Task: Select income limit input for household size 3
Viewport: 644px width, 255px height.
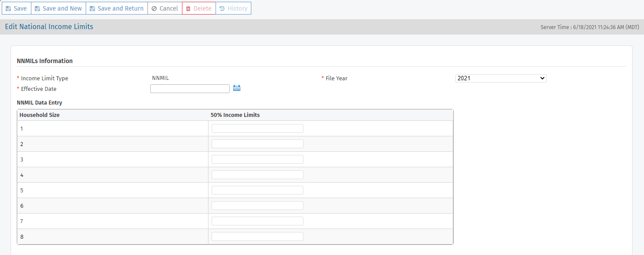Action: pyautogui.click(x=257, y=159)
